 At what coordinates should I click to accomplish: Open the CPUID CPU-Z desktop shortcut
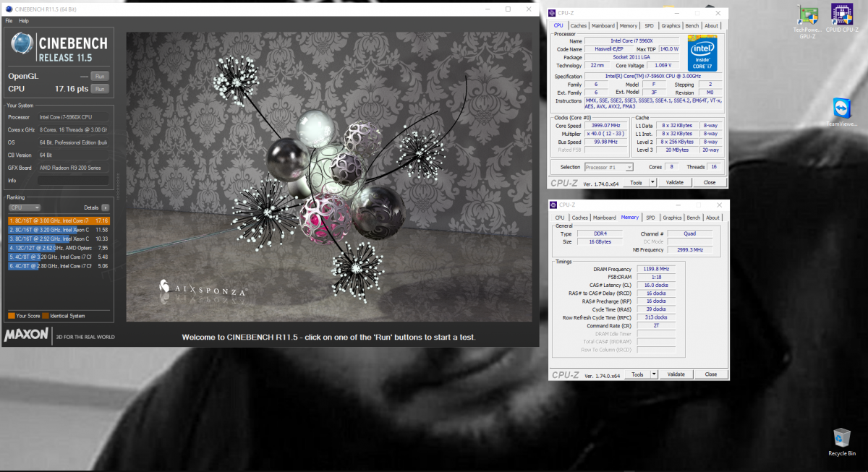tap(841, 18)
